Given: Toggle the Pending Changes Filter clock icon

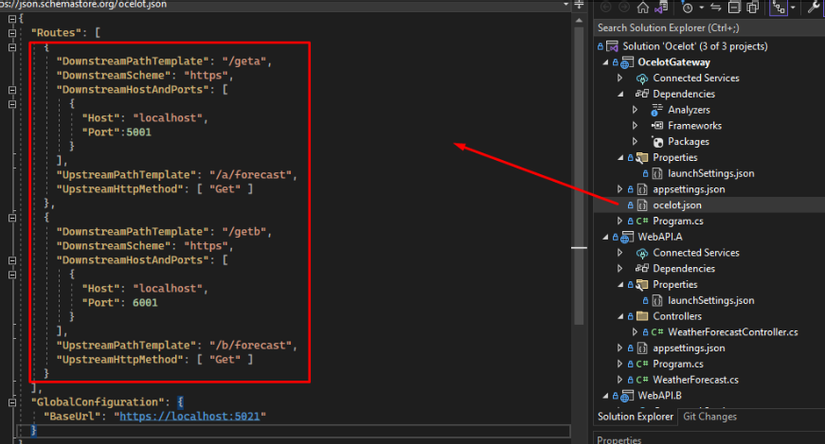Looking at the screenshot, I should [687, 7].
